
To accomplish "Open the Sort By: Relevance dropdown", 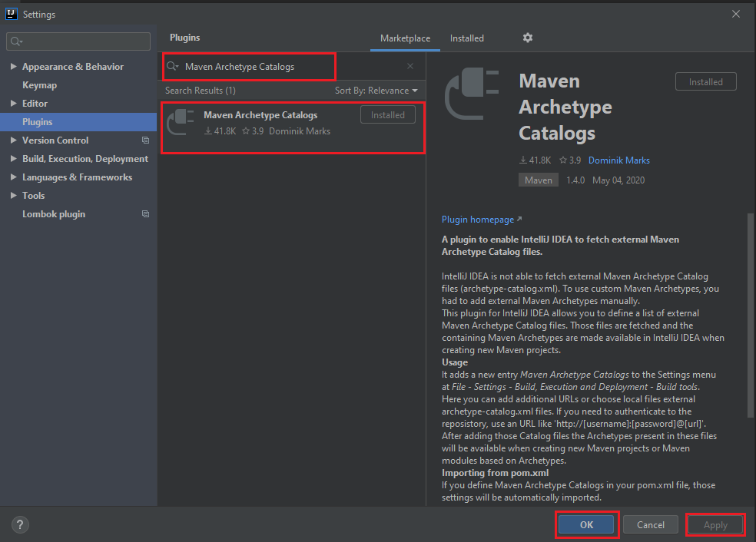I will 376,91.
